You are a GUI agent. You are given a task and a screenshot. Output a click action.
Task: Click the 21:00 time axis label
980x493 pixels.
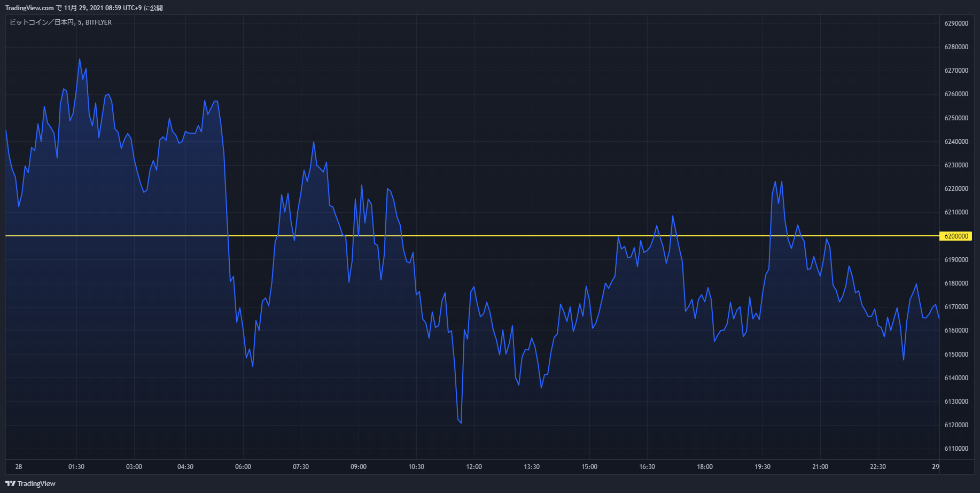pos(820,467)
